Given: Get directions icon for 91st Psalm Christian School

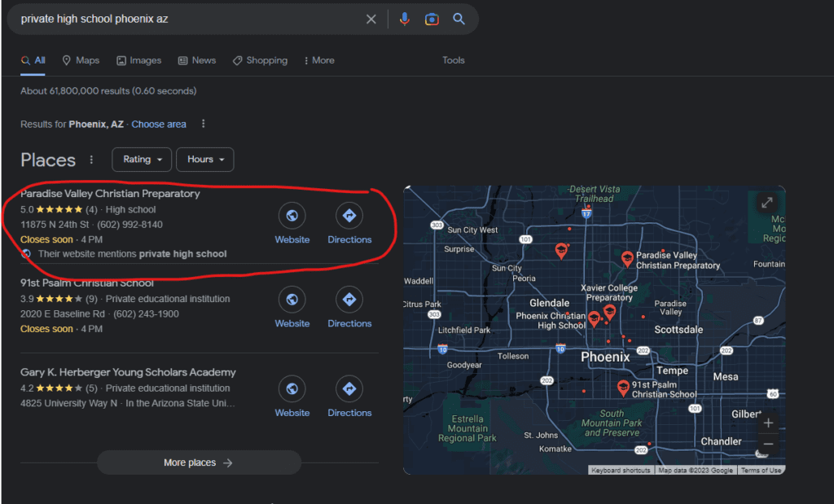Looking at the screenshot, I should 349,300.
